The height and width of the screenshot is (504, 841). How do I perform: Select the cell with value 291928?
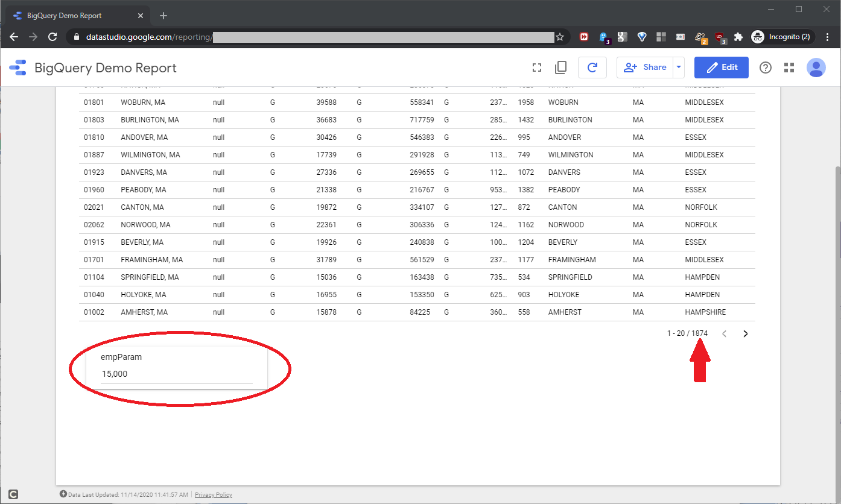click(422, 155)
